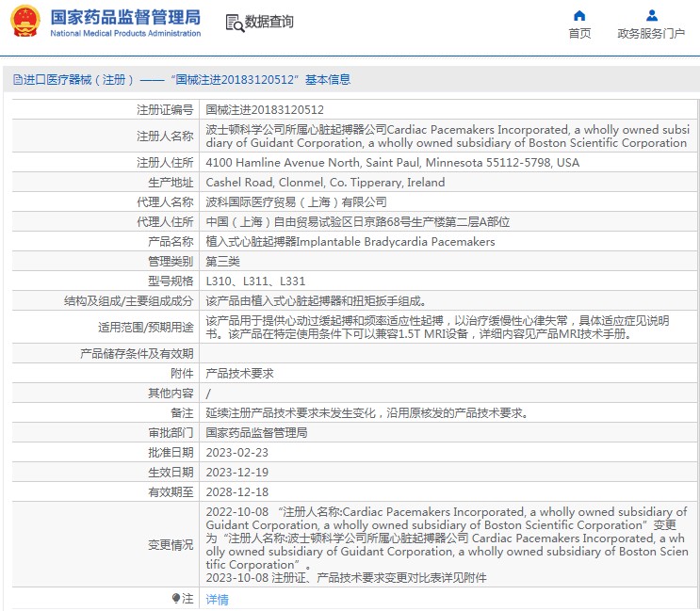The width and height of the screenshot is (700, 611).
Task: Click the 注册证编号 label cell
Action: [165, 110]
